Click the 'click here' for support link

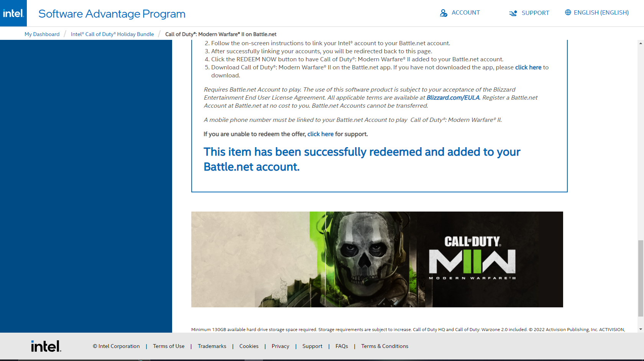click(320, 134)
